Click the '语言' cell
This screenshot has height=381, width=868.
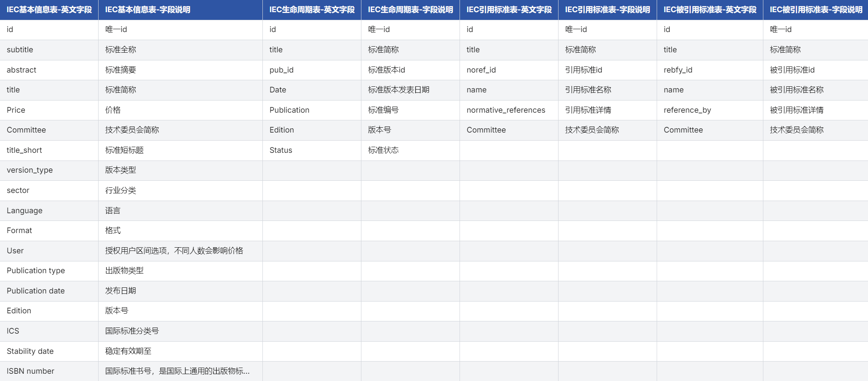180,211
